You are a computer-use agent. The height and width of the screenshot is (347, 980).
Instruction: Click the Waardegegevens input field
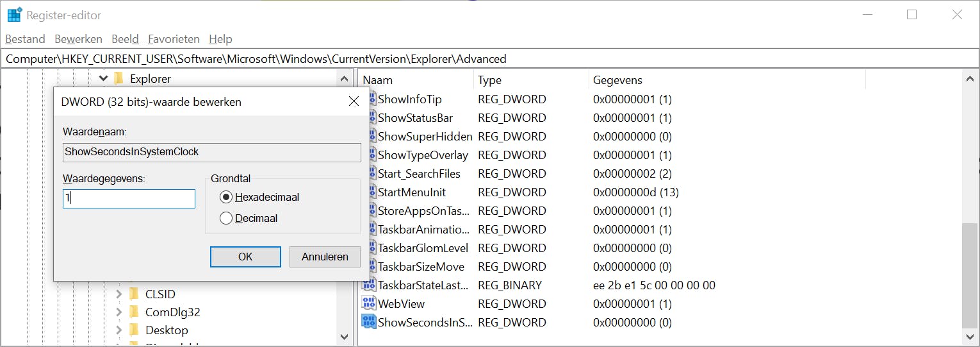point(129,199)
